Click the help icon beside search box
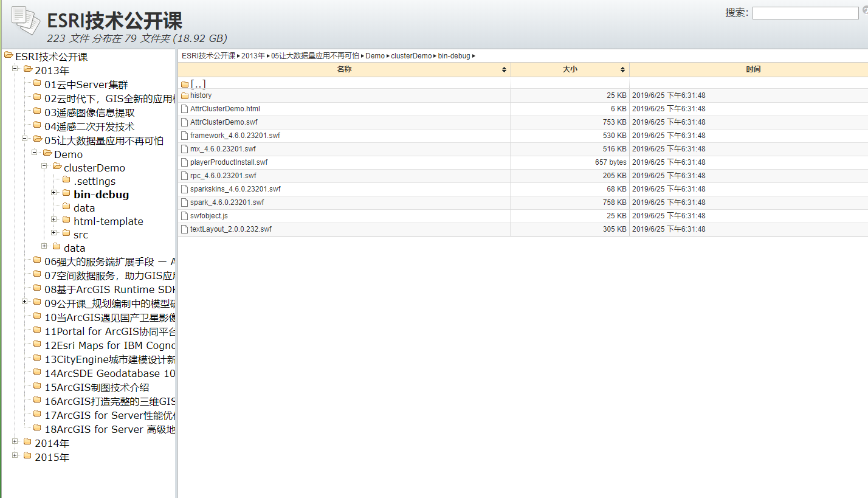The width and height of the screenshot is (868, 498). pyautogui.click(x=865, y=10)
